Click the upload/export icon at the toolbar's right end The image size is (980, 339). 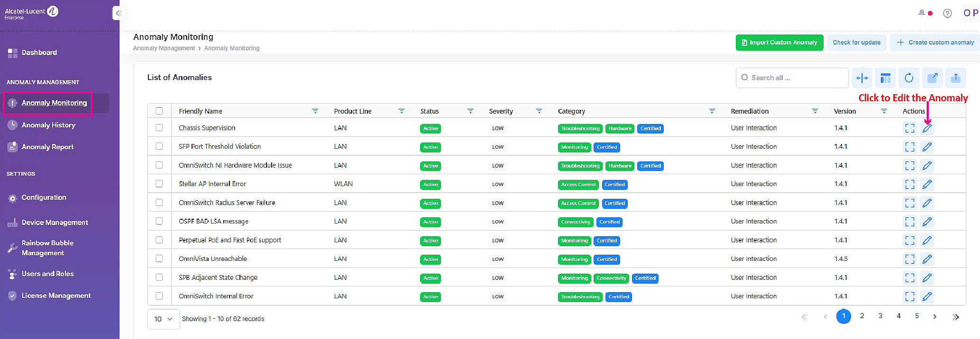click(x=955, y=78)
